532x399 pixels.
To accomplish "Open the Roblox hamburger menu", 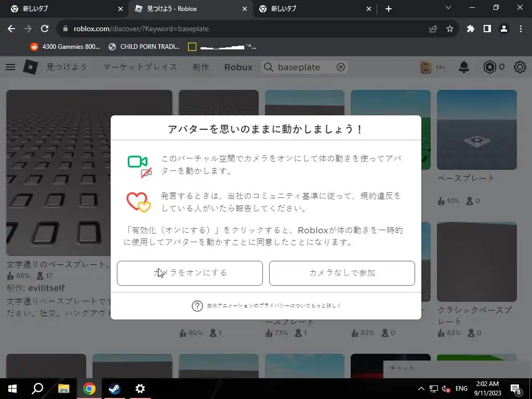I will coord(10,67).
